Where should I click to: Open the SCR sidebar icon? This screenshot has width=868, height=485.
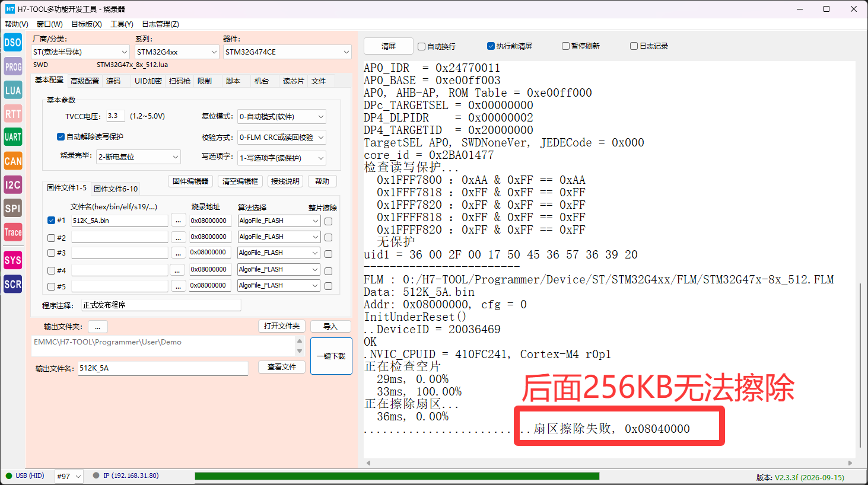pos(12,284)
